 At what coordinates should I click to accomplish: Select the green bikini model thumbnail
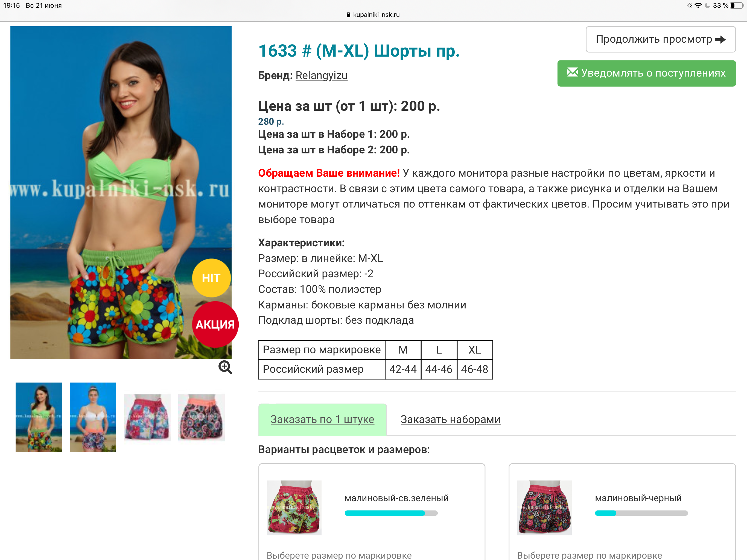(x=39, y=417)
